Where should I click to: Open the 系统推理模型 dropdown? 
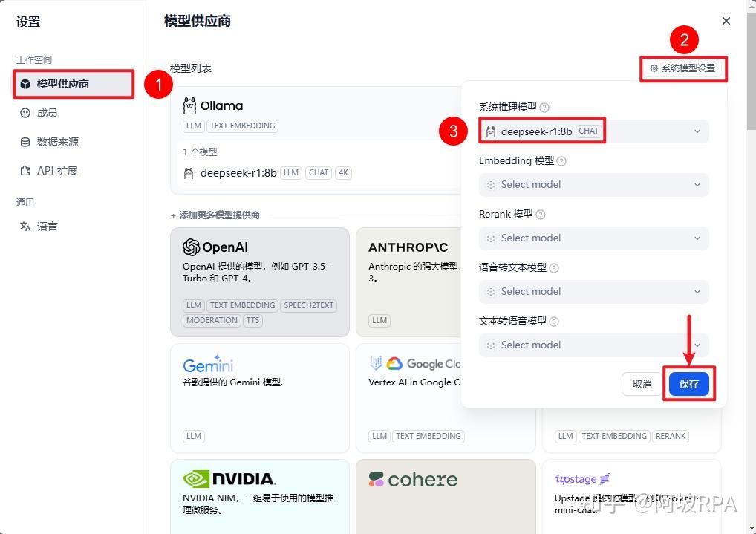pyautogui.click(x=593, y=131)
